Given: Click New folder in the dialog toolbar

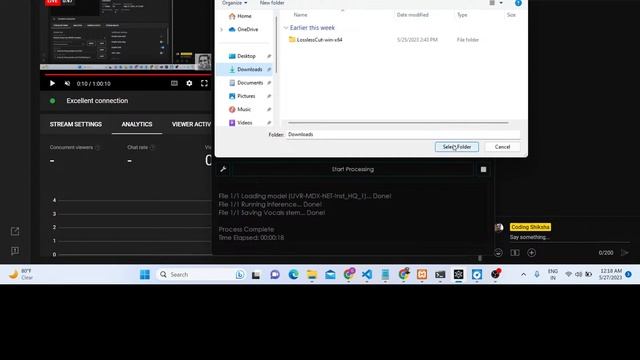Looking at the screenshot, I should pyautogui.click(x=272, y=3).
